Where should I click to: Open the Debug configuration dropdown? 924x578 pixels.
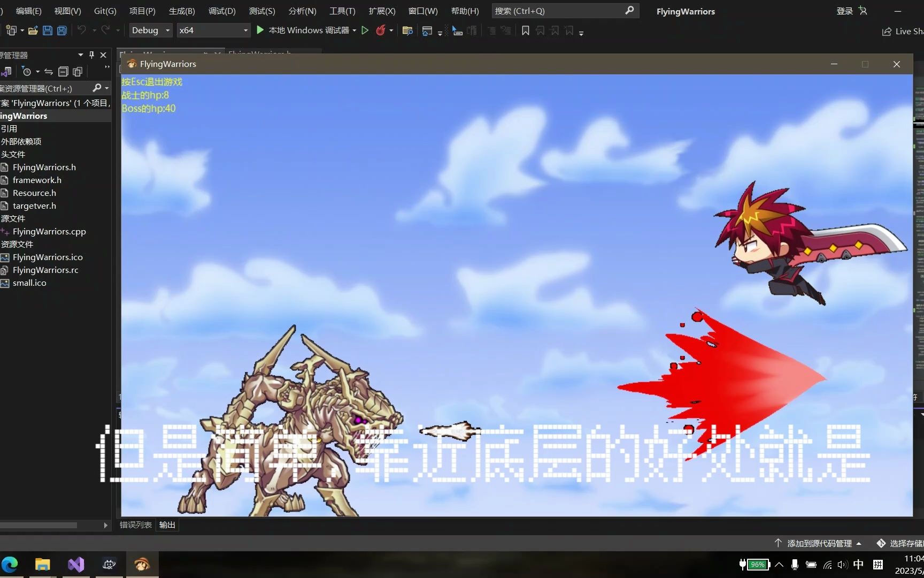pyautogui.click(x=150, y=30)
